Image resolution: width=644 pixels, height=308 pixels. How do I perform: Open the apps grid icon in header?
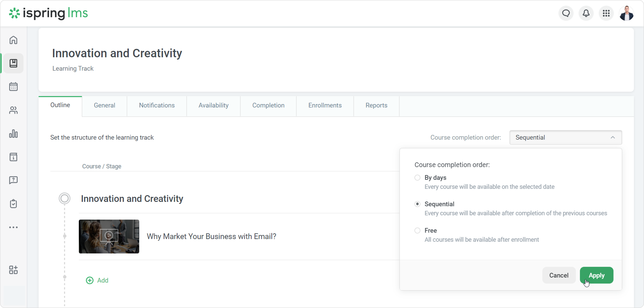click(x=606, y=13)
